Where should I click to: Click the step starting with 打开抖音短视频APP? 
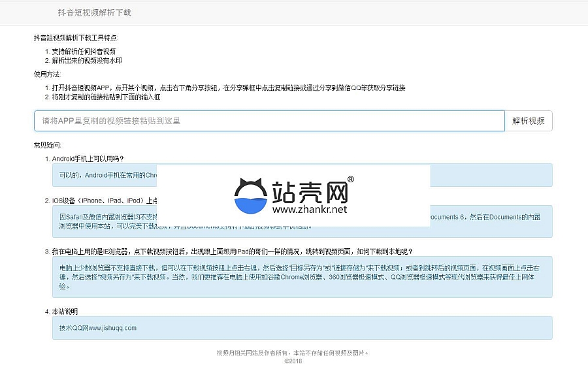coord(229,88)
